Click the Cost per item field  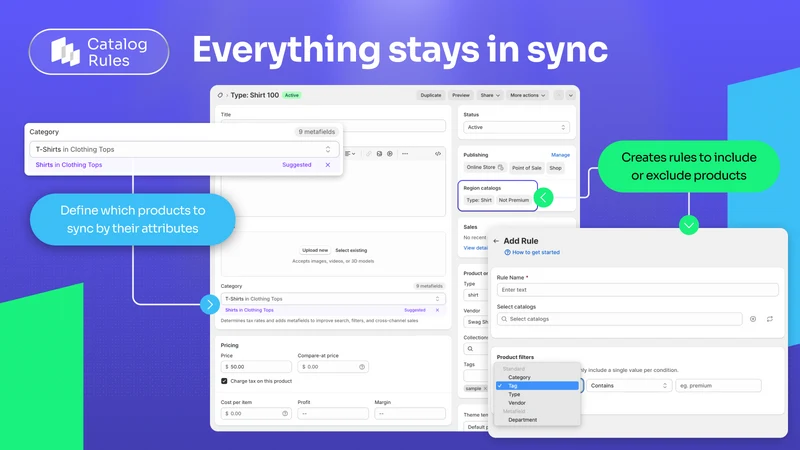[256, 414]
